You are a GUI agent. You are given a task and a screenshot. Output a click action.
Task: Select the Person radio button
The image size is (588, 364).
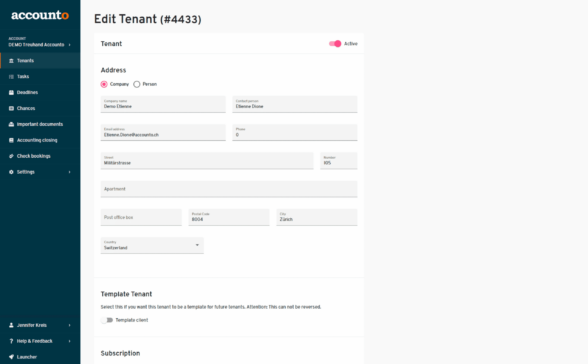(137, 84)
